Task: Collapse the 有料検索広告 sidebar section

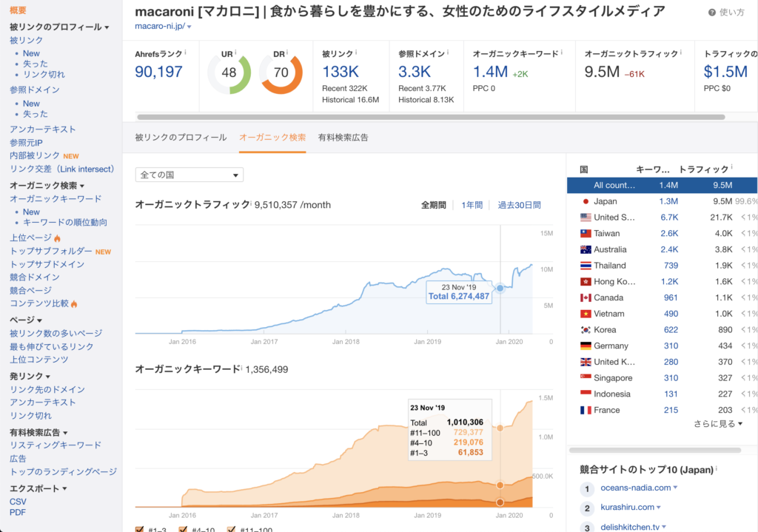Action: tap(65, 433)
